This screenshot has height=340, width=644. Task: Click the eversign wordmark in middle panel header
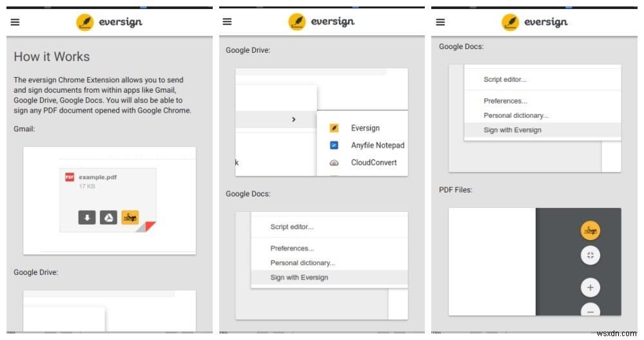click(332, 21)
